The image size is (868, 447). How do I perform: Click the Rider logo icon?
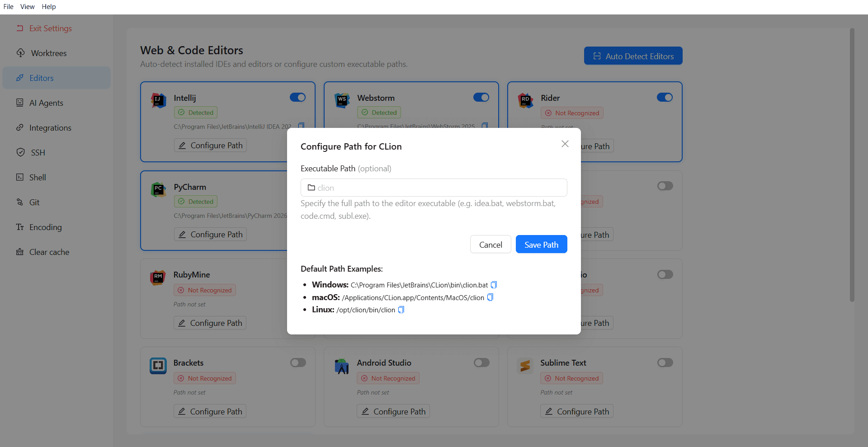pyautogui.click(x=525, y=100)
